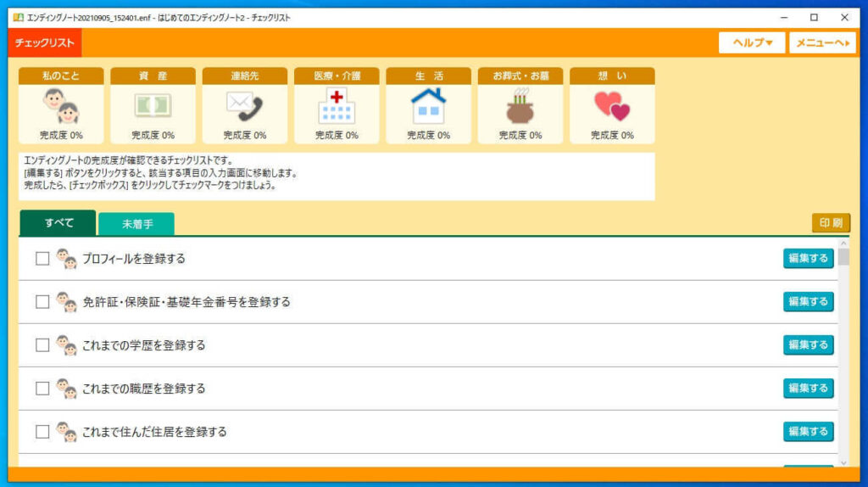
Task: Click 完成度 0% under 想い
Action: [612, 135]
